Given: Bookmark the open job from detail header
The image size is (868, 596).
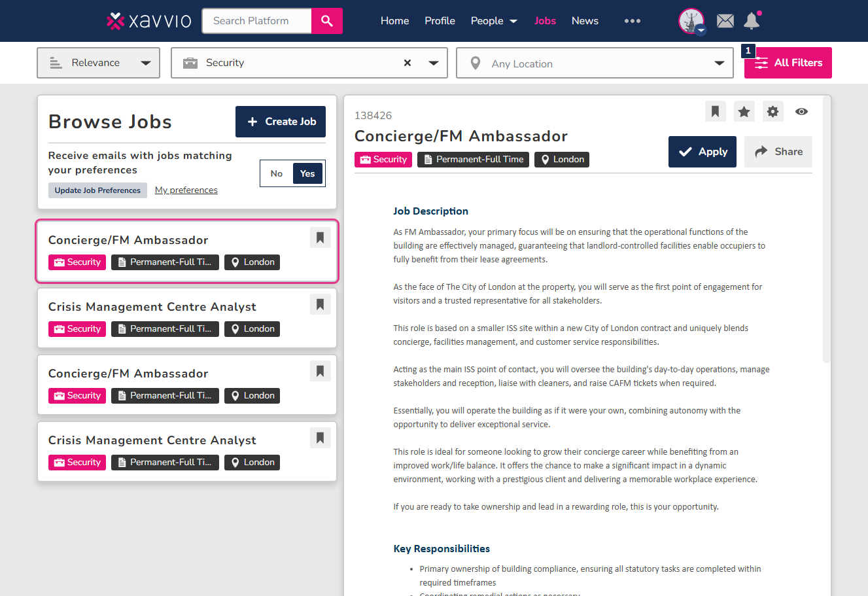Looking at the screenshot, I should 716,111.
